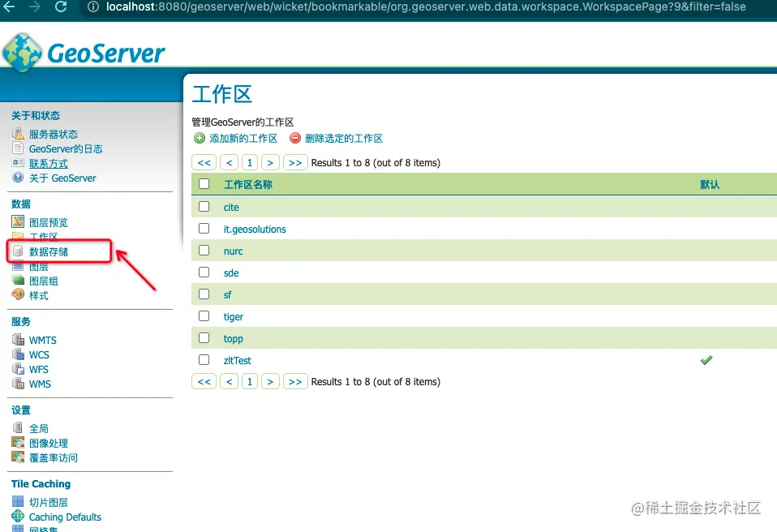The image size is (777, 532).
Task: Check the box for nurc workspace
Action: click(x=204, y=250)
